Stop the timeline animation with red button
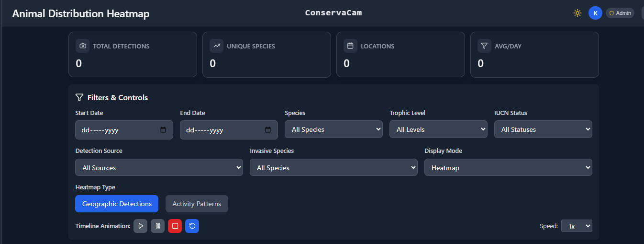The image size is (644, 244). click(175, 226)
